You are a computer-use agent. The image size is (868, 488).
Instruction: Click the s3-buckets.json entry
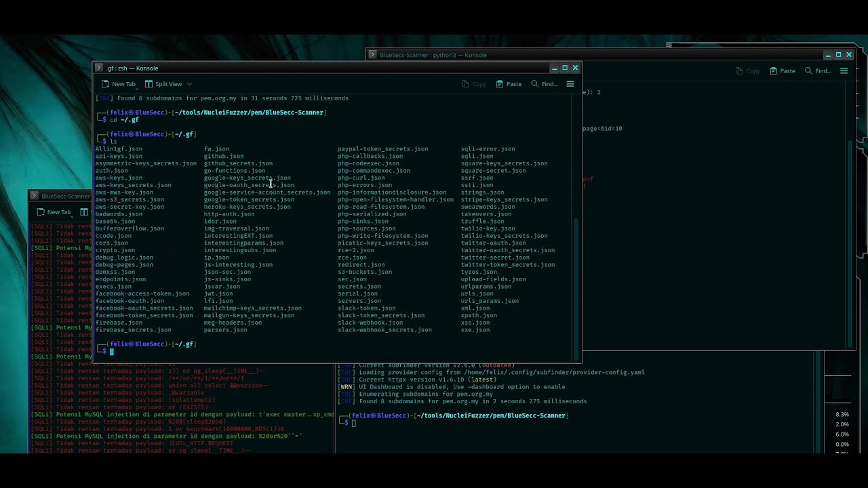(365, 272)
